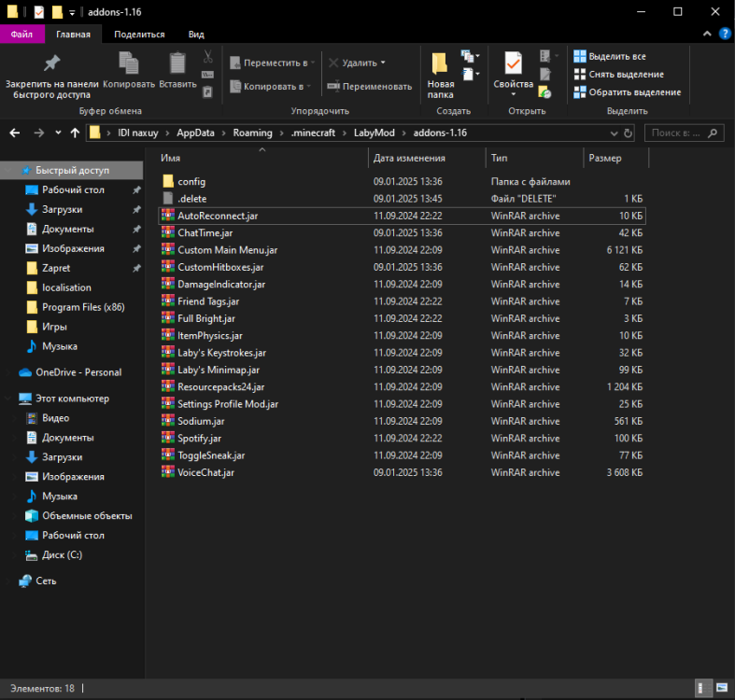
Task: Select AutoReconnect.jar file
Action: pos(402,216)
